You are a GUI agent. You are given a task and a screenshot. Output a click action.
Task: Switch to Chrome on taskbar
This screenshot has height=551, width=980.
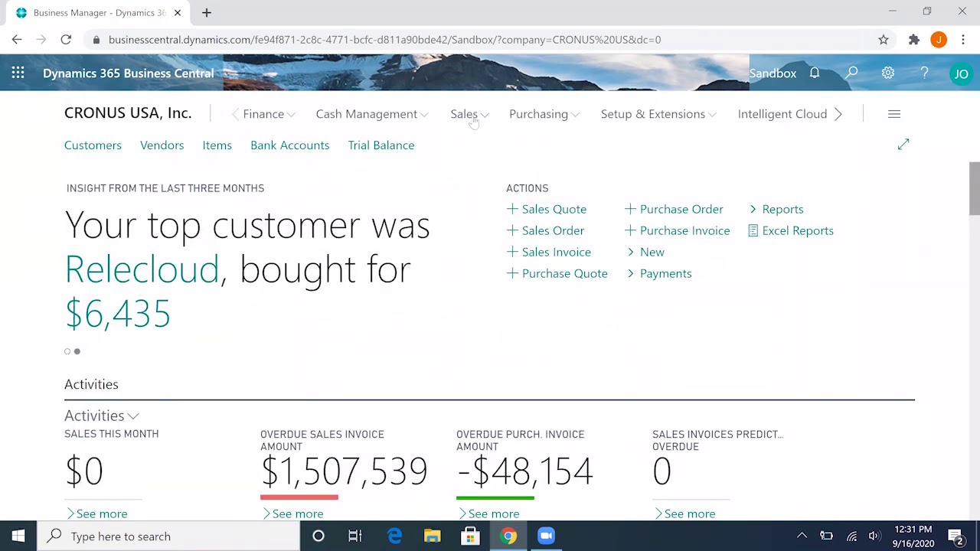tap(508, 536)
